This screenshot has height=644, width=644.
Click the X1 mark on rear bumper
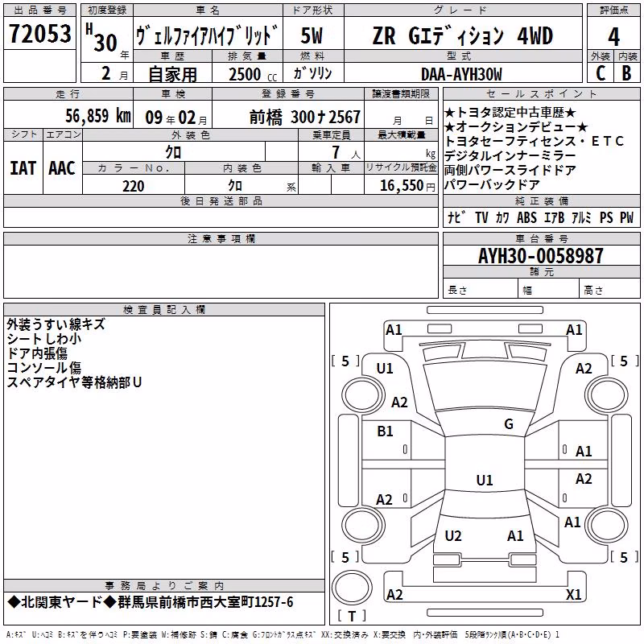point(573,594)
